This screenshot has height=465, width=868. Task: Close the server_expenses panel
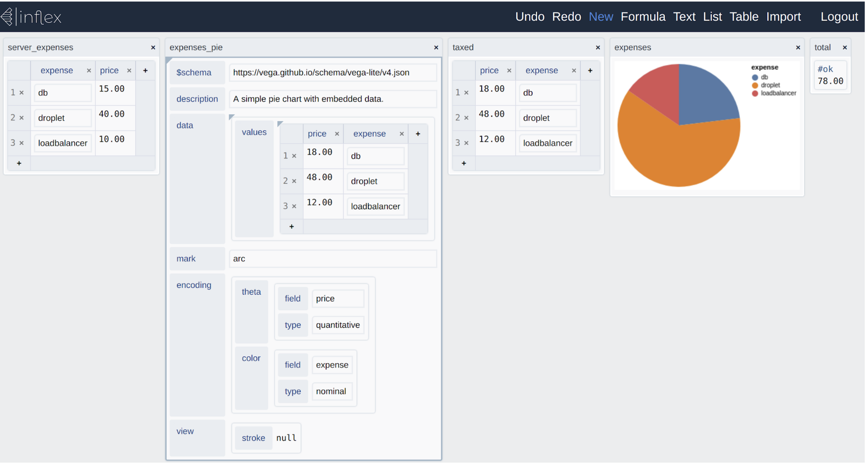pos(152,47)
